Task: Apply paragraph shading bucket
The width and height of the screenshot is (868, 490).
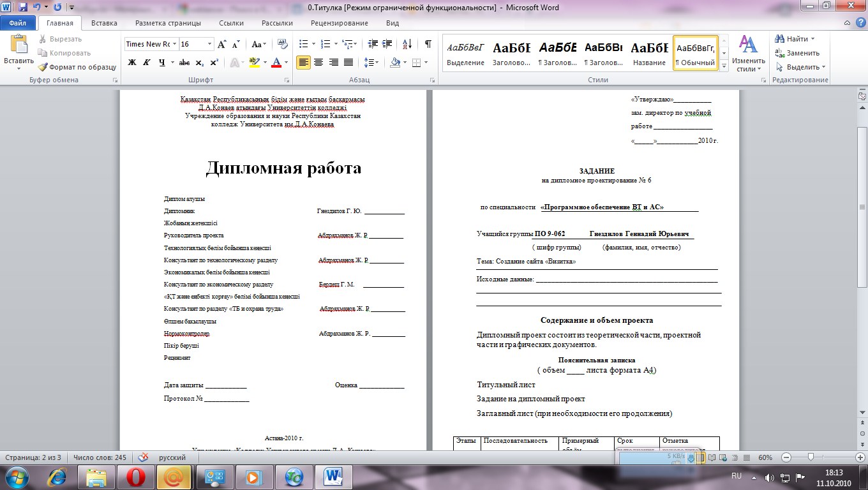Action: click(395, 63)
